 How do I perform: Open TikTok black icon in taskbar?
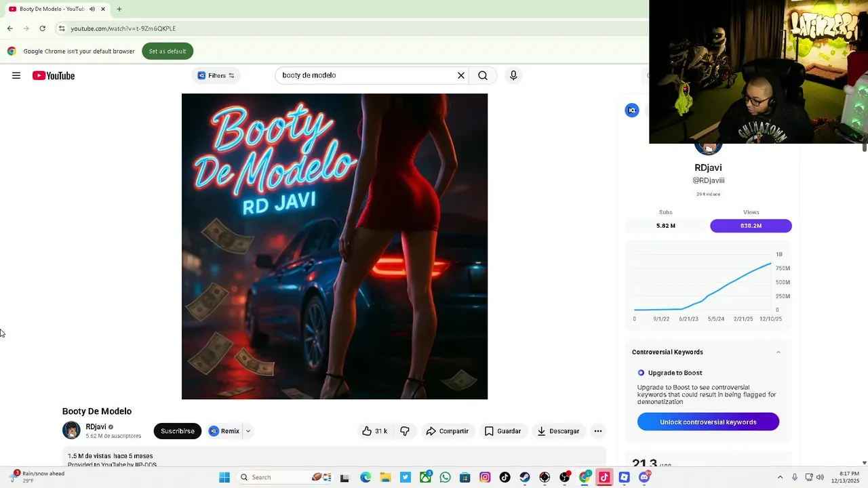pos(505,477)
